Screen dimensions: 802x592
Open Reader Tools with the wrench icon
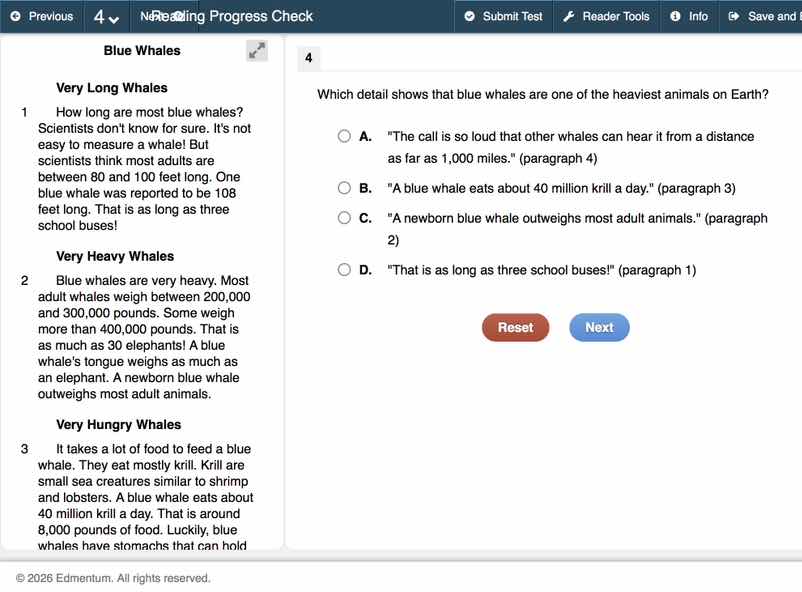569,16
